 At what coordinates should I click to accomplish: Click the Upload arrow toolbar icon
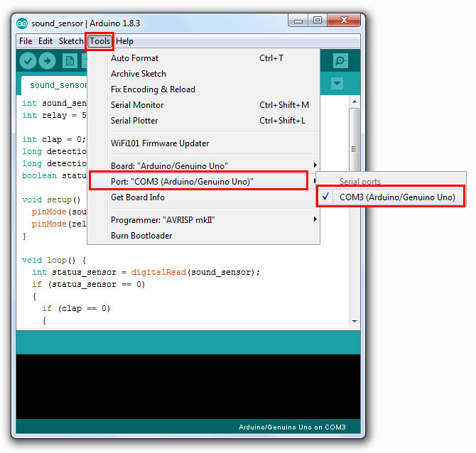[48, 61]
